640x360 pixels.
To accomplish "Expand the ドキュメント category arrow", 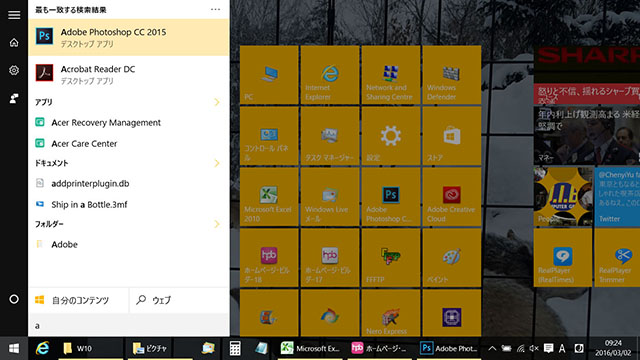I will pos(217,163).
